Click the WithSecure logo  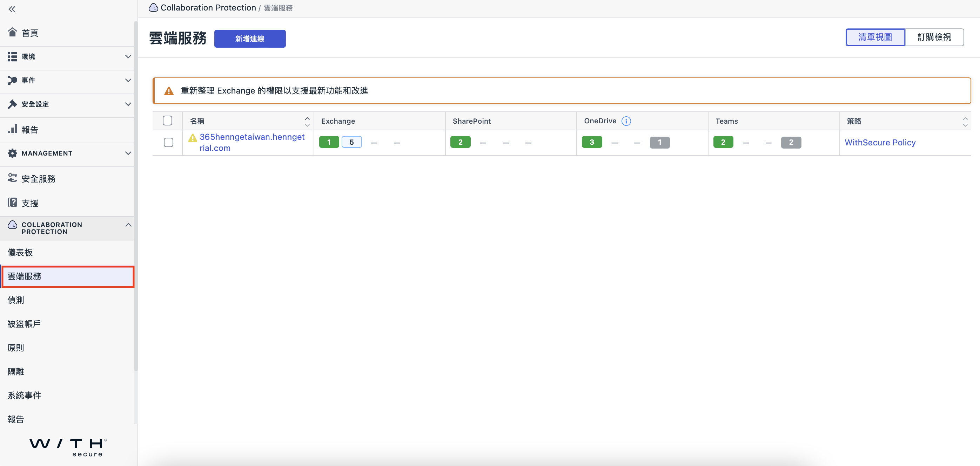tap(68, 447)
